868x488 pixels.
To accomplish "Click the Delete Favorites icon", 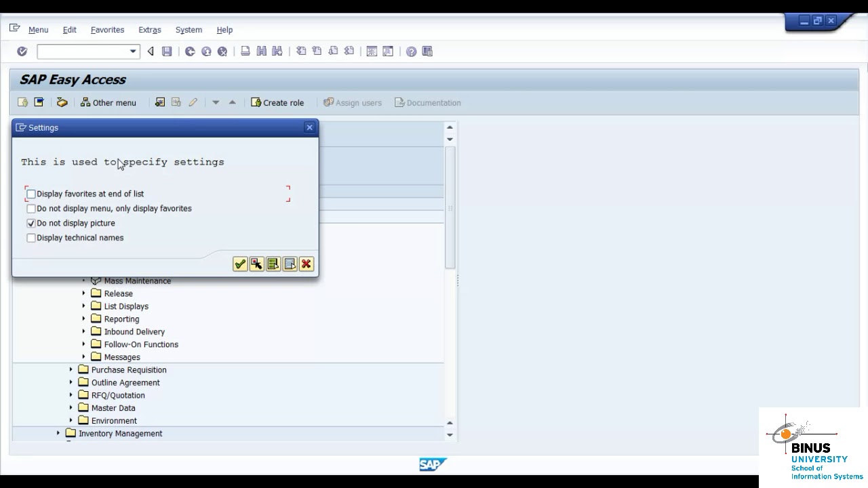I will click(x=176, y=102).
